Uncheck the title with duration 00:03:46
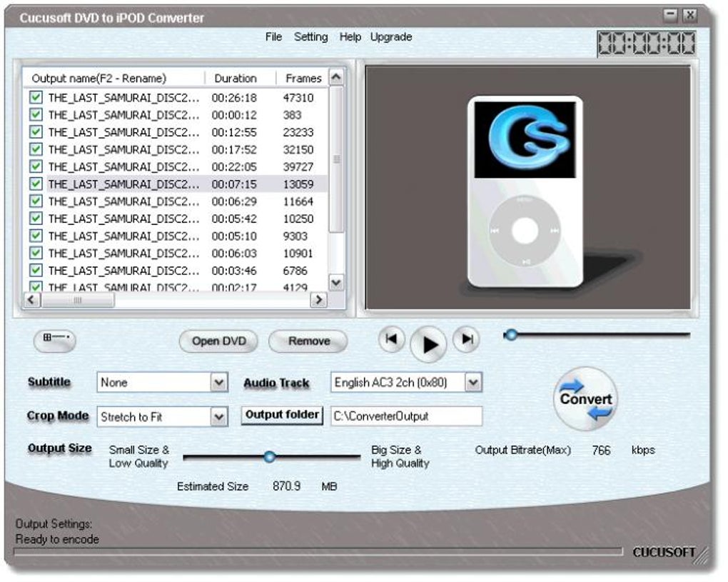Image resolution: width=728 pixels, height=582 pixels. [x=36, y=271]
